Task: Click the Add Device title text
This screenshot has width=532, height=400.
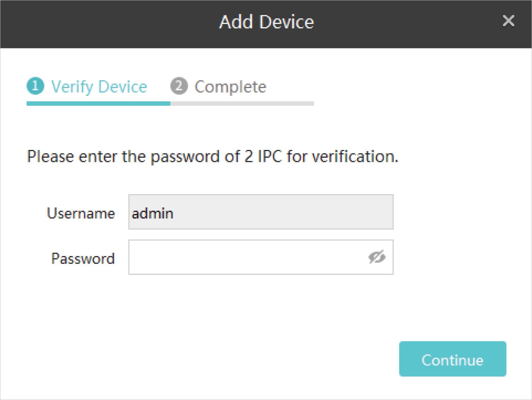Action: pos(266,22)
